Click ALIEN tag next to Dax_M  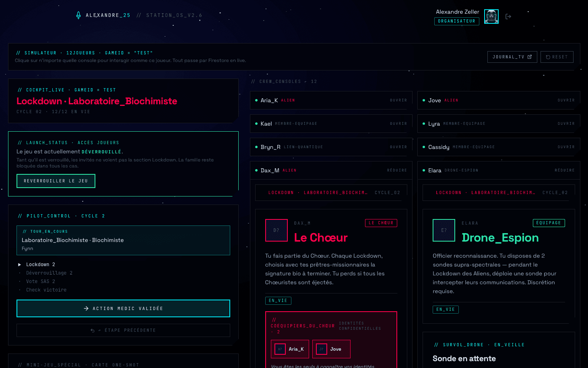[289, 170]
